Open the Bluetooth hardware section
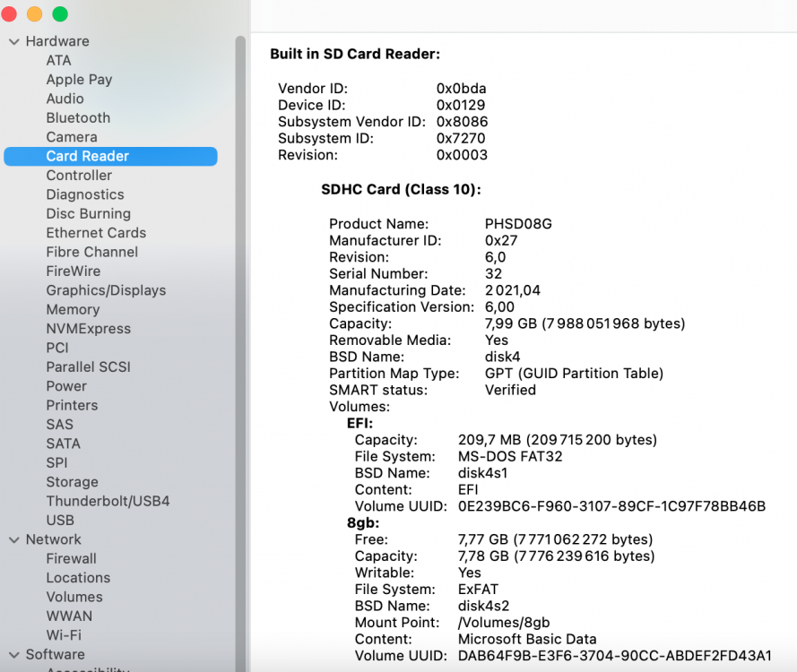Viewport: 797px width, 672px height. 78,118
